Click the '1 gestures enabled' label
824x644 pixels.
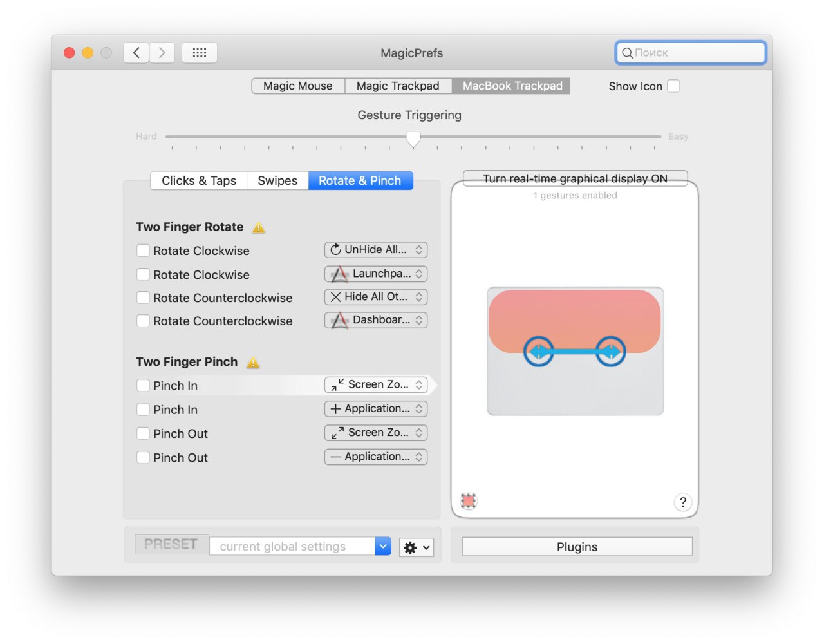click(x=575, y=196)
